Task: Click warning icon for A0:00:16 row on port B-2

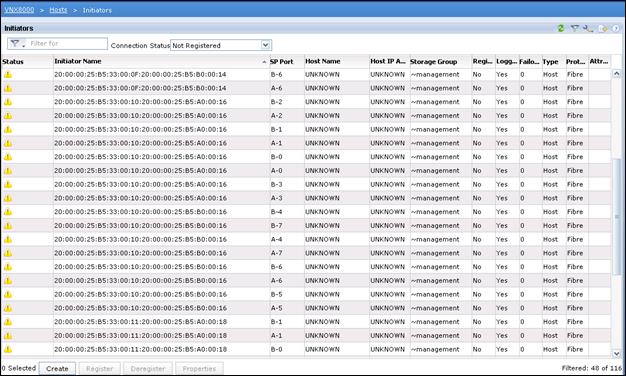Action: tap(8, 102)
